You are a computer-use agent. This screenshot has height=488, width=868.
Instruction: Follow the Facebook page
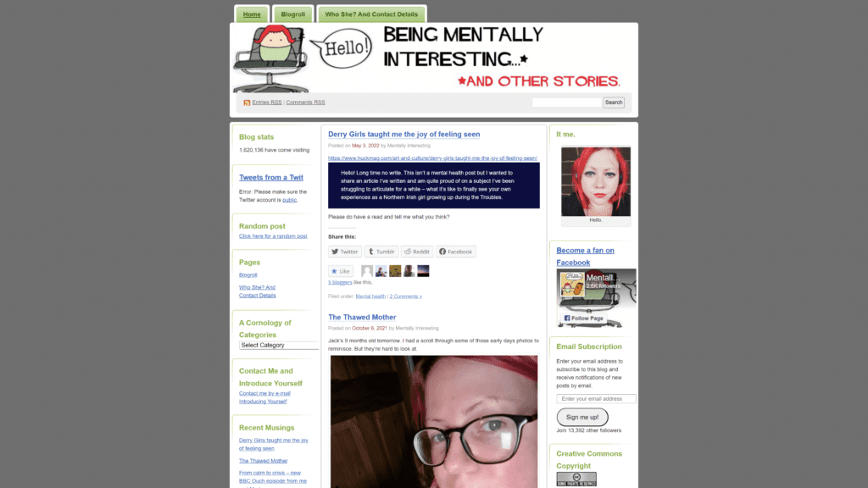(583, 319)
